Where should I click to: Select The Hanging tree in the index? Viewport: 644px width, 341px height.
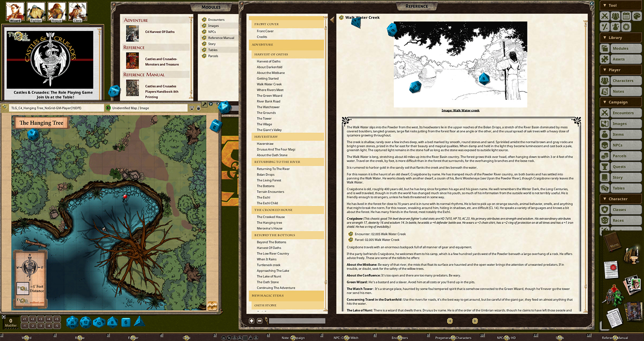click(269, 223)
